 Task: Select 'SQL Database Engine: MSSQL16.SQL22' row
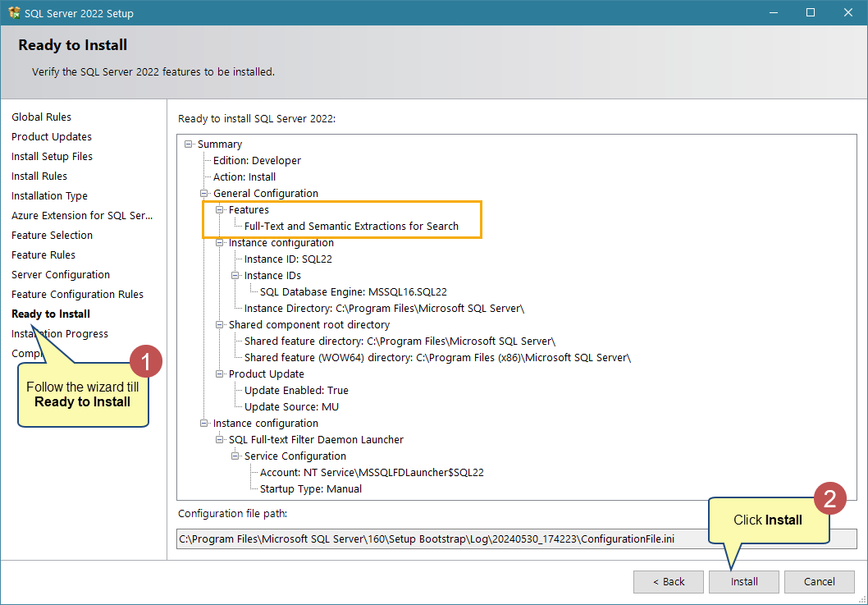tap(353, 292)
